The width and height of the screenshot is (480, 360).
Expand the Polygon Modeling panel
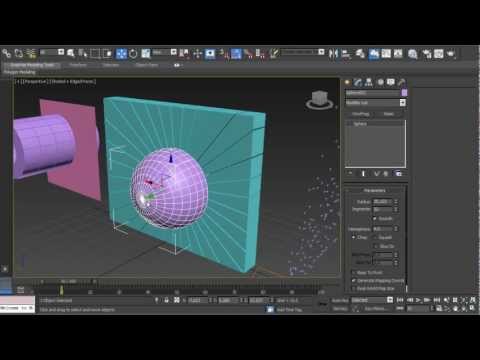click(x=19, y=72)
